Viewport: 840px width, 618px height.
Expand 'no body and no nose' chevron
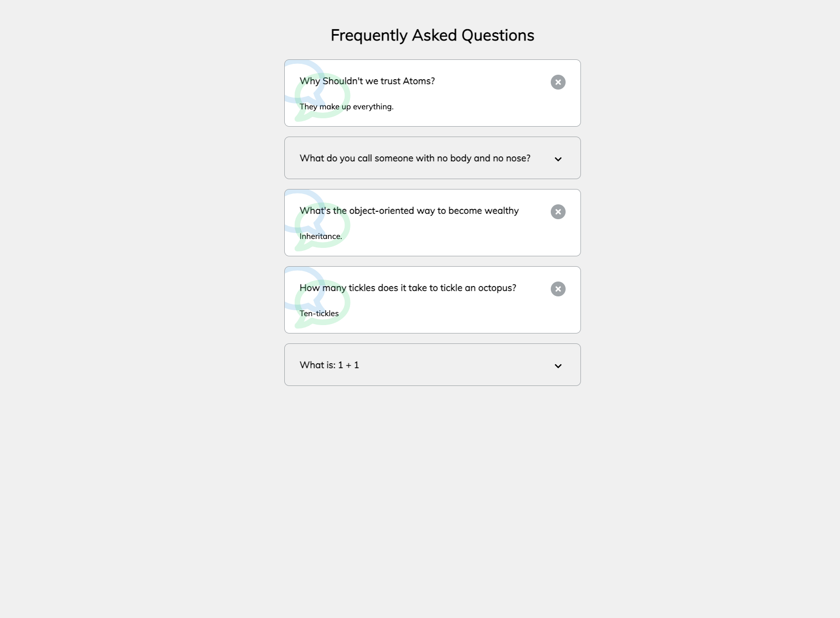click(x=558, y=159)
